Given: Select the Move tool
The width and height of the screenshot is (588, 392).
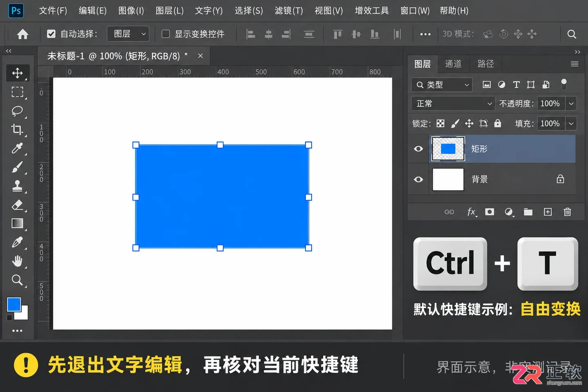Looking at the screenshot, I should coord(17,73).
